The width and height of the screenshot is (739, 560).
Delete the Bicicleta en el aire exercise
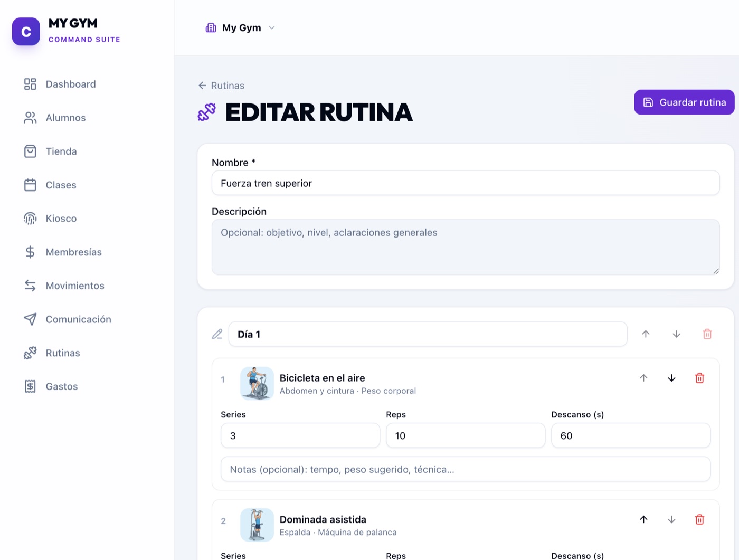click(x=699, y=378)
